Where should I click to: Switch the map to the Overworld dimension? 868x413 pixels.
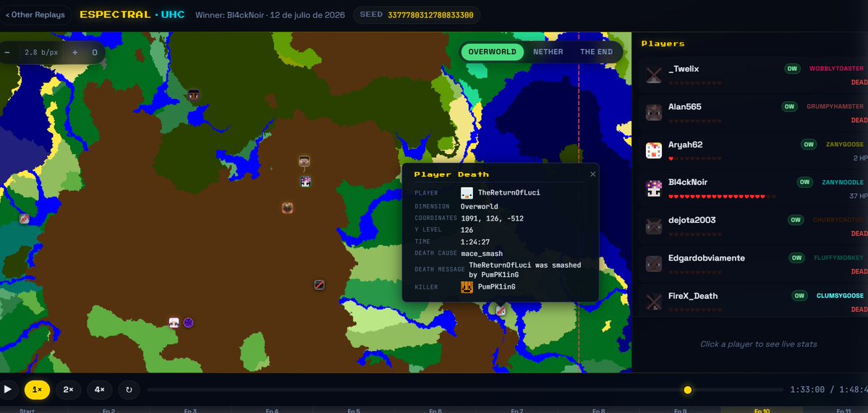click(493, 52)
